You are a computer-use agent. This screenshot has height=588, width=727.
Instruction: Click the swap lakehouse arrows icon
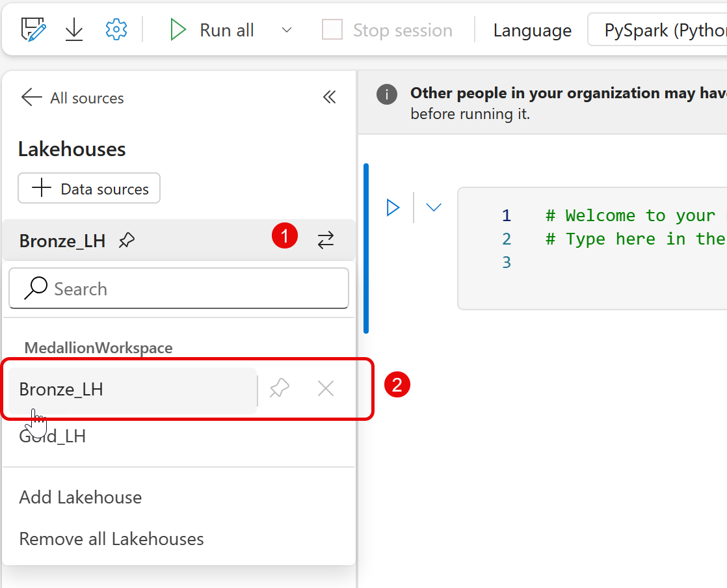coord(325,241)
